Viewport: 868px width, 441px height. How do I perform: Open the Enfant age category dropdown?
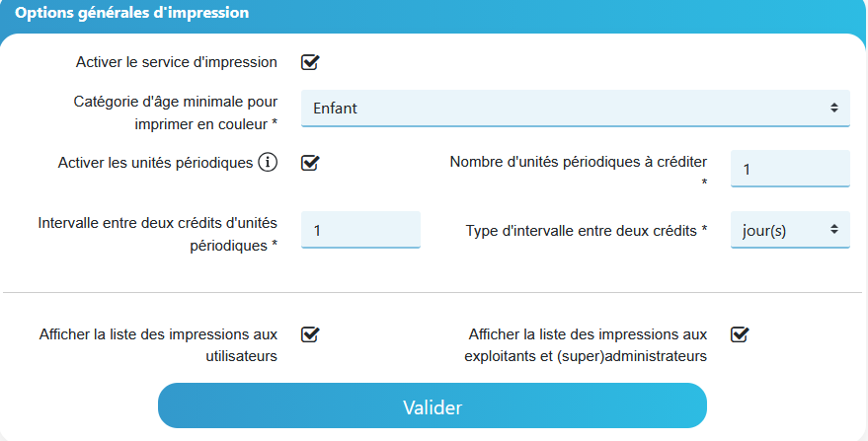[x=575, y=109]
